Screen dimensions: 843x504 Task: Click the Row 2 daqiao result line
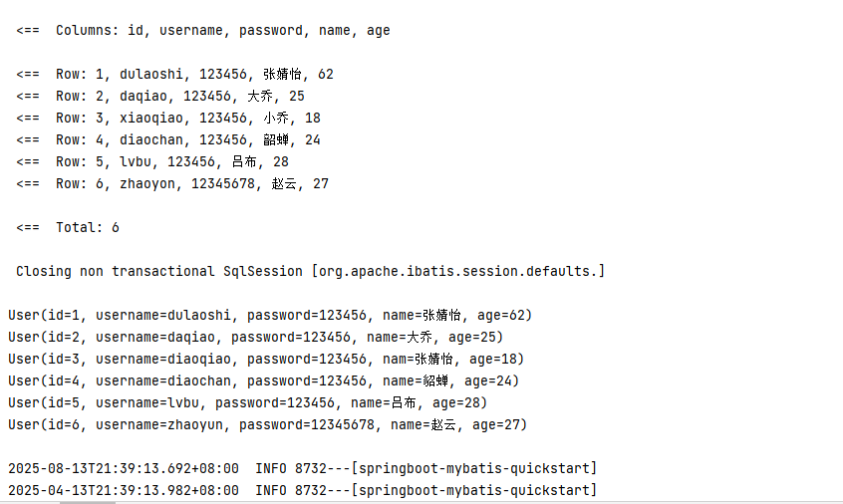click(x=161, y=97)
